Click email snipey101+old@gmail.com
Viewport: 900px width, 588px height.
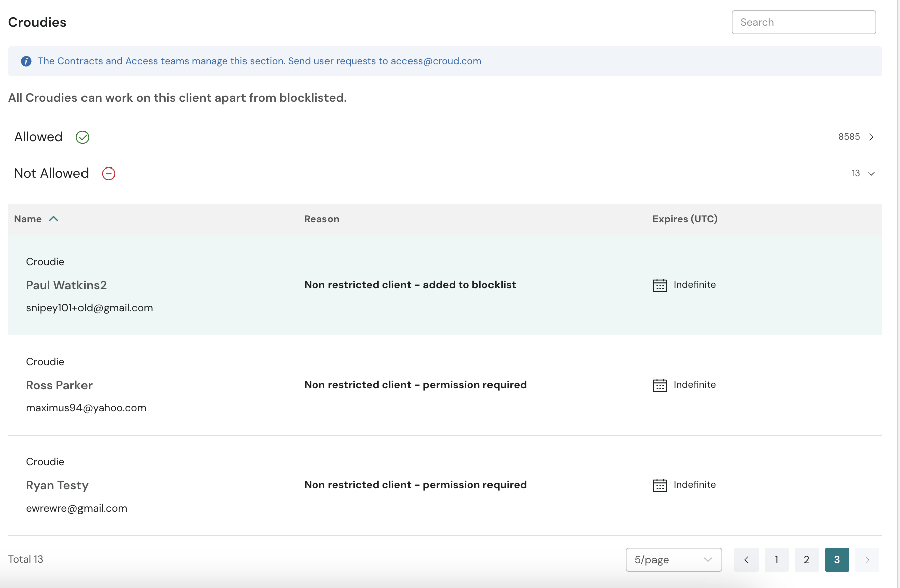click(x=90, y=308)
